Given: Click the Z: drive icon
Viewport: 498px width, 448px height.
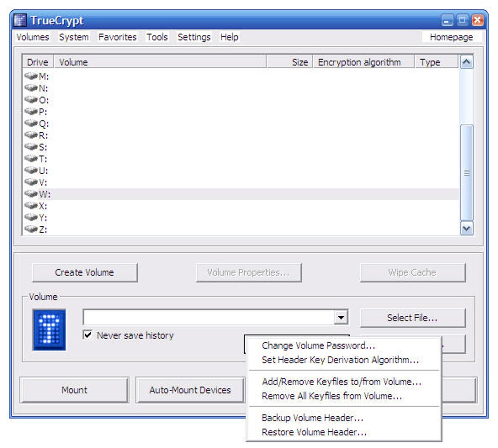Looking at the screenshot, I should pos(31,228).
